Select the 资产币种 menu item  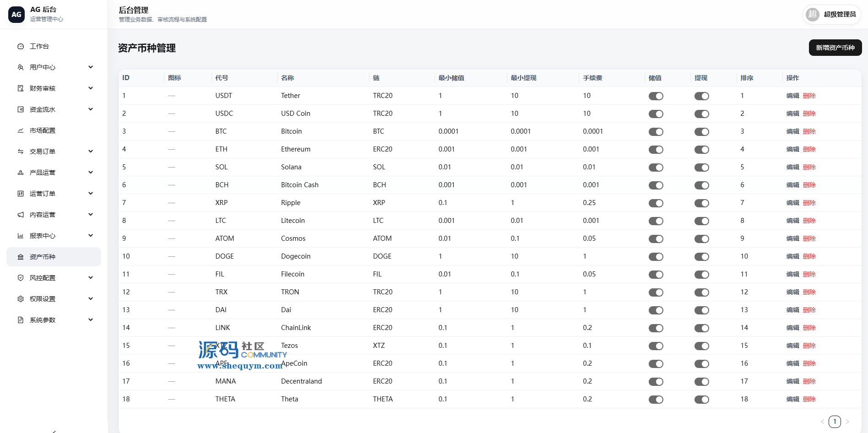point(54,257)
